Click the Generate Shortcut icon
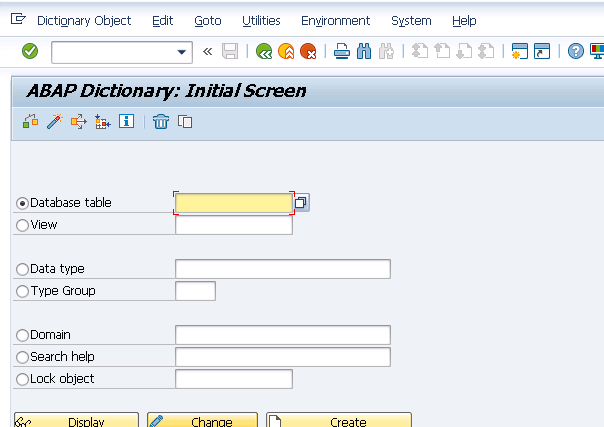 (x=542, y=51)
